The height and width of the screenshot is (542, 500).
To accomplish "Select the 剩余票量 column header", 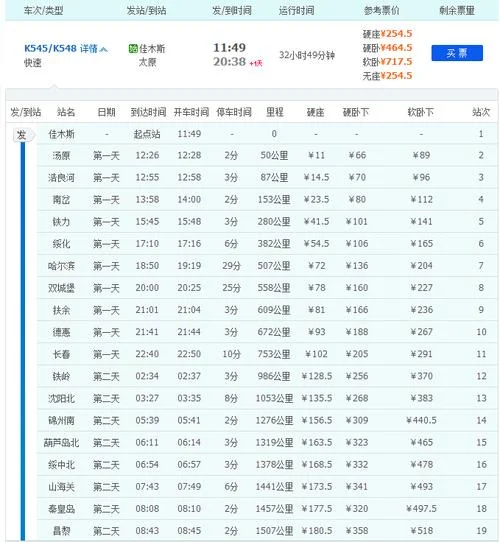I will coord(457,10).
